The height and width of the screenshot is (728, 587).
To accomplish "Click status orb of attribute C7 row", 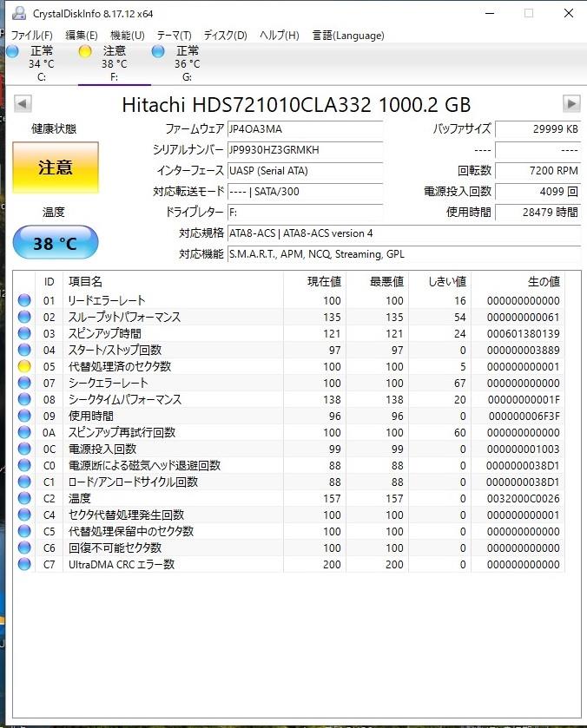I will click(24, 564).
